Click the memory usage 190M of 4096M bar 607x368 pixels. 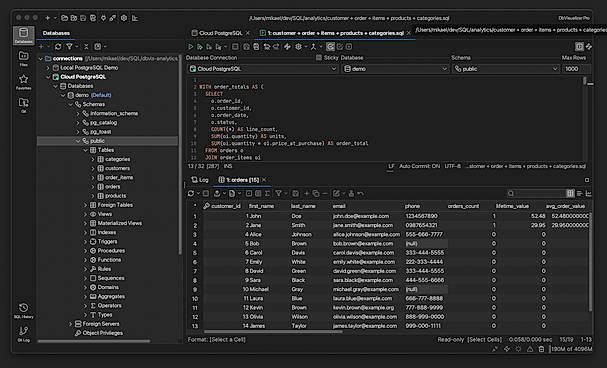(571, 349)
